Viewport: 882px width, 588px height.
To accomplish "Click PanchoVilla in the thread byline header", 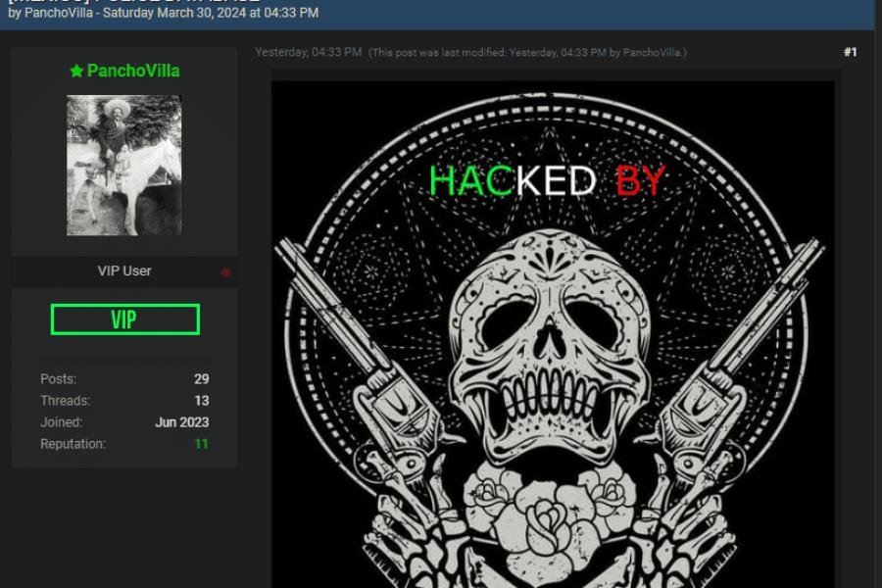I will coord(59,13).
